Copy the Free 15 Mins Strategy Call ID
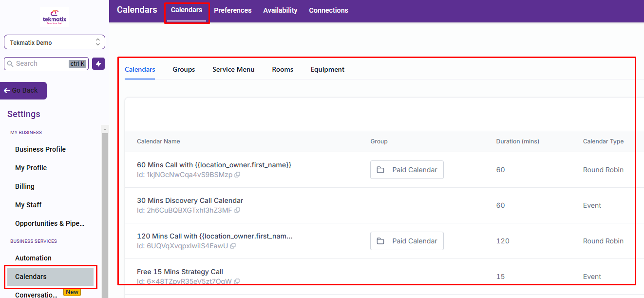The height and width of the screenshot is (298, 644). (x=237, y=281)
